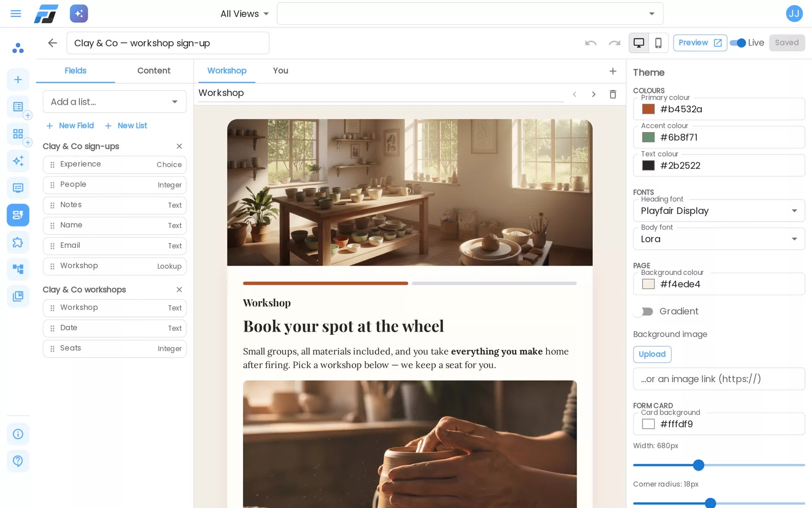Open the All Views dropdown
The image size is (812, 508).
pyautogui.click(x=245, y=14)
